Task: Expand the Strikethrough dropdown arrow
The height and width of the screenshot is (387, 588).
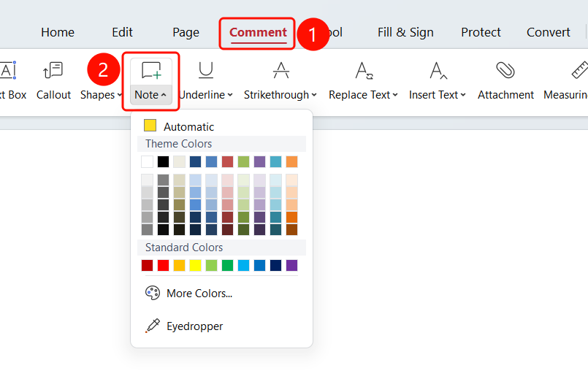Action: (x=314, y=95)
